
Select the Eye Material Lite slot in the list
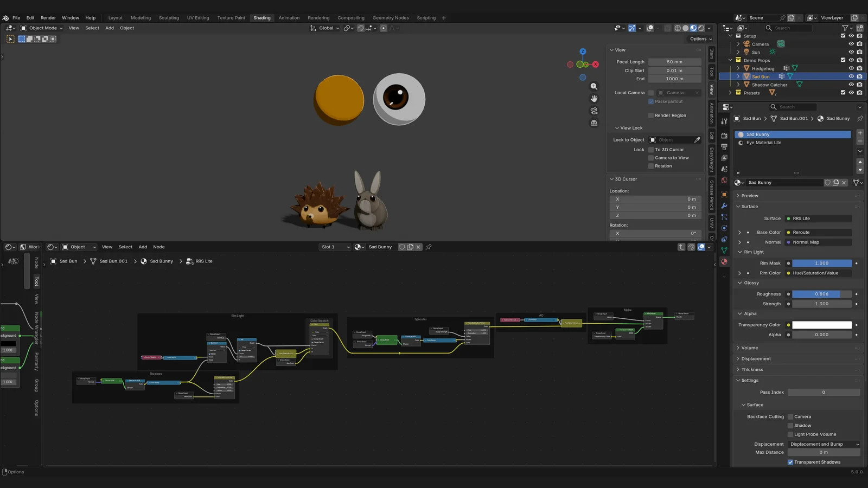[764, 143]
